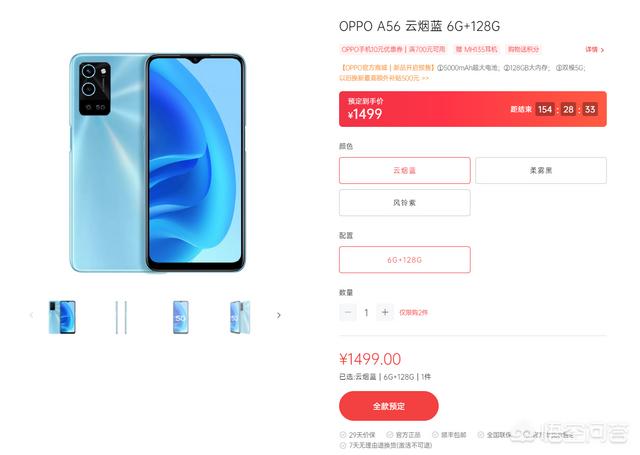
Task: Select the 云烟蓝 color option
Action: click(x=404, y=170)
